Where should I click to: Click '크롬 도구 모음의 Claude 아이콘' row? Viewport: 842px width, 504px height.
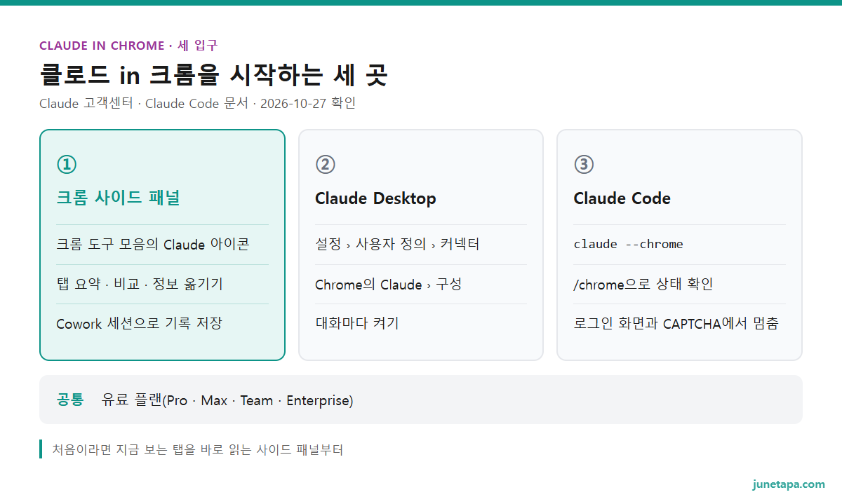162,245
